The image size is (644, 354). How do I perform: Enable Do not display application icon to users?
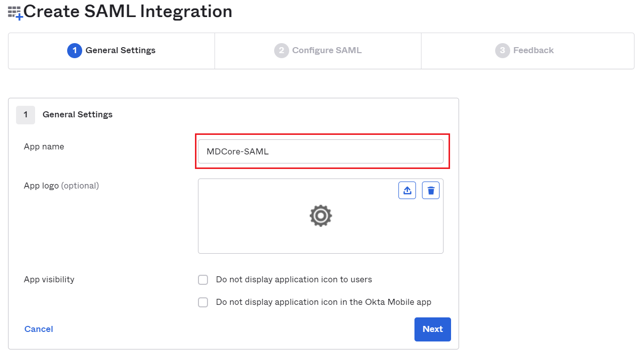(203, 280)
